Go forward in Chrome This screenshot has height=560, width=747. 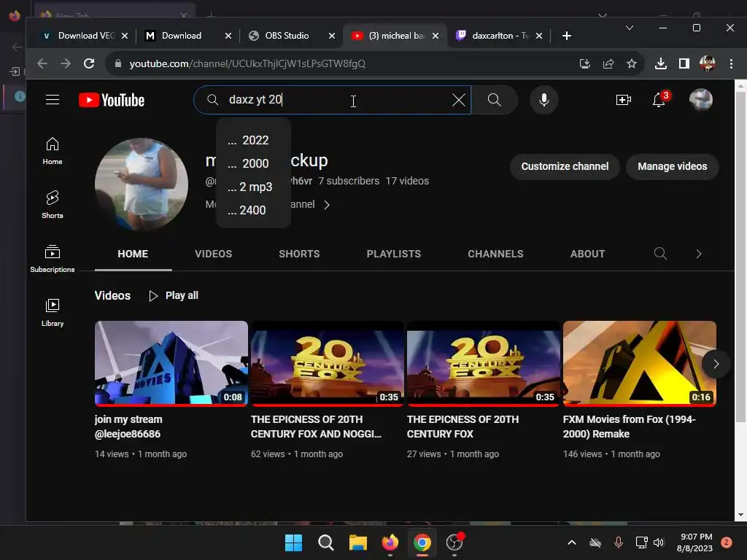pos(65,63)
